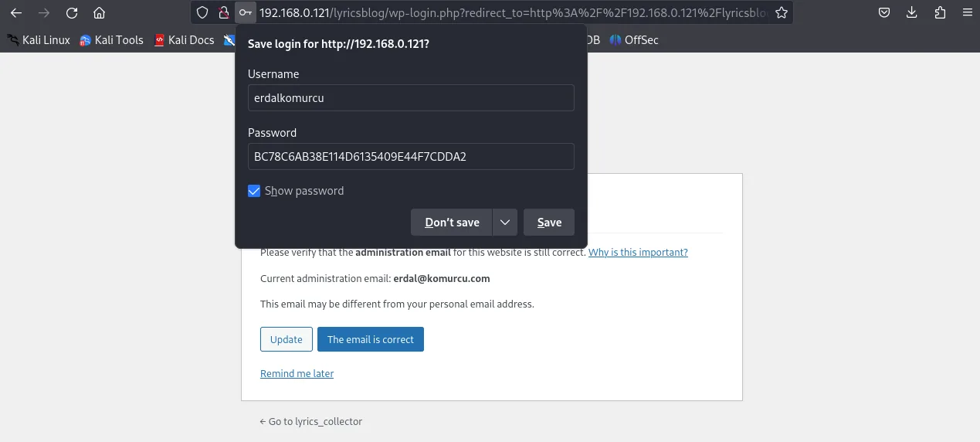
Task: Open the Kali Linux bookmark
Action: point(39,40)
